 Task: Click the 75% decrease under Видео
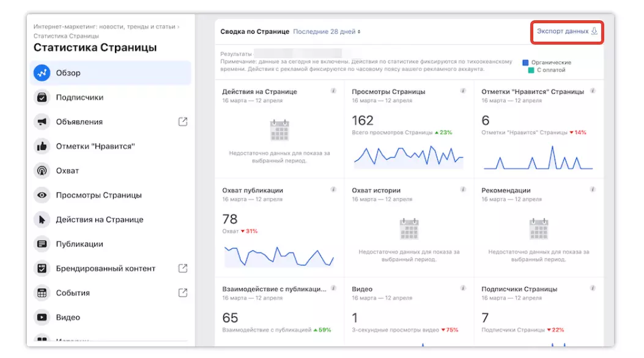coord(450,330)
